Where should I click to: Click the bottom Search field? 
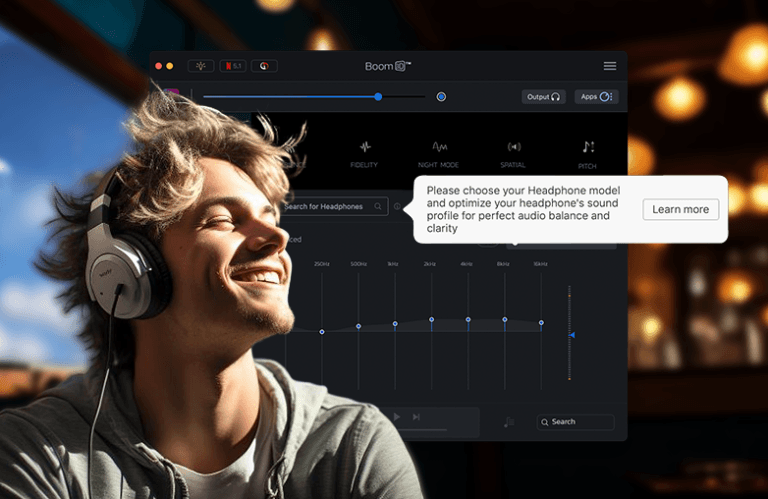coord(576,422)
